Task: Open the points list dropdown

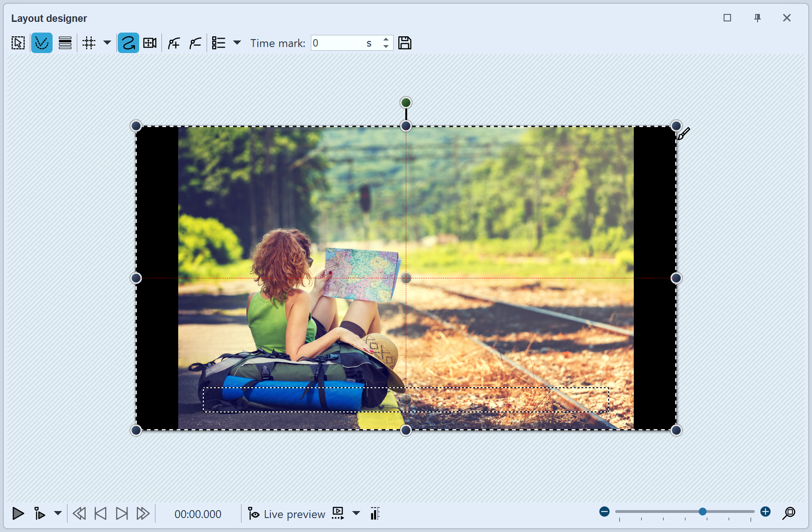Action: (x=237, y=43)
